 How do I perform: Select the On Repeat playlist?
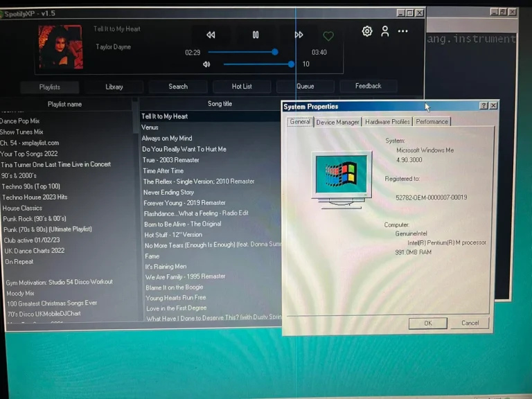coord(19,262)
